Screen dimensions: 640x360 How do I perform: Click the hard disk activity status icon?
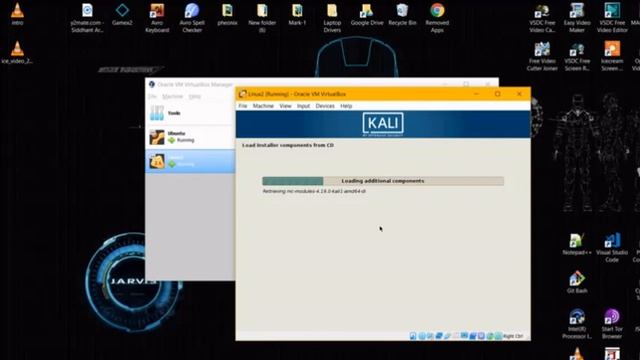pyautogui.click(x=413, y=336)
